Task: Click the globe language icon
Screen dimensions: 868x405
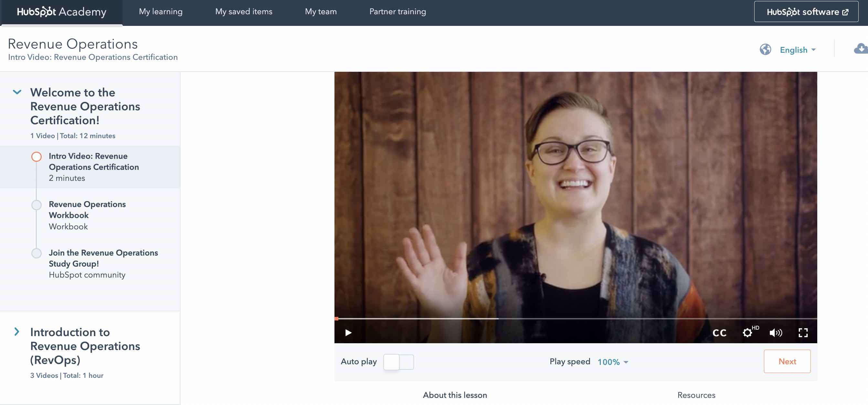Action: tap(765, 49)
